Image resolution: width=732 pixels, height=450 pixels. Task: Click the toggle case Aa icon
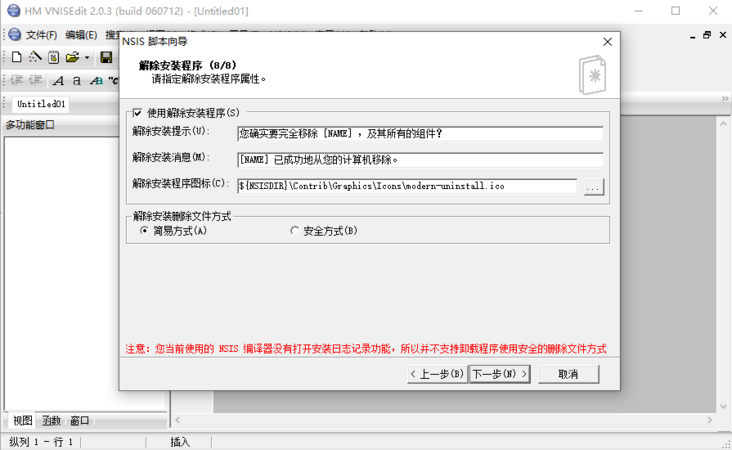coord(96,81)
